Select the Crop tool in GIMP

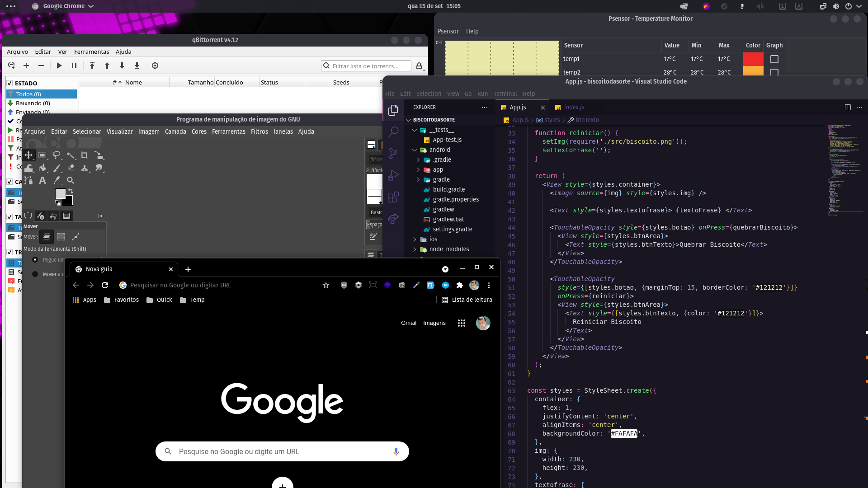coord(85,155)
